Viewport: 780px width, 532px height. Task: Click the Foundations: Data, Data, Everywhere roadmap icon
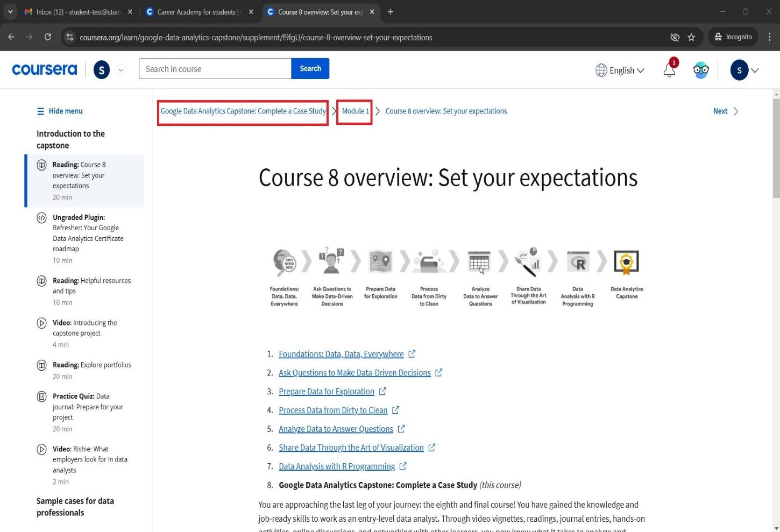284,262
